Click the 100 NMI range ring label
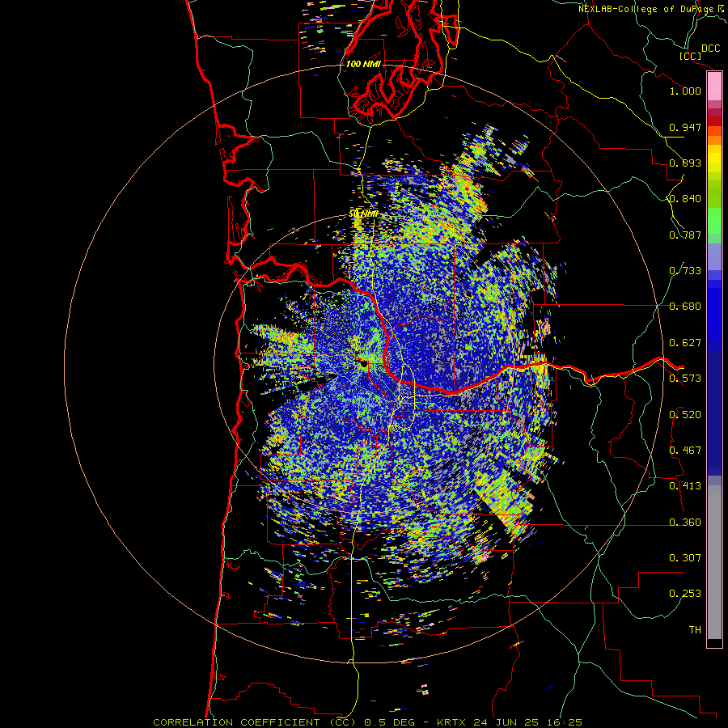Screen dimensions: 728x728 (x=363, y=64)
